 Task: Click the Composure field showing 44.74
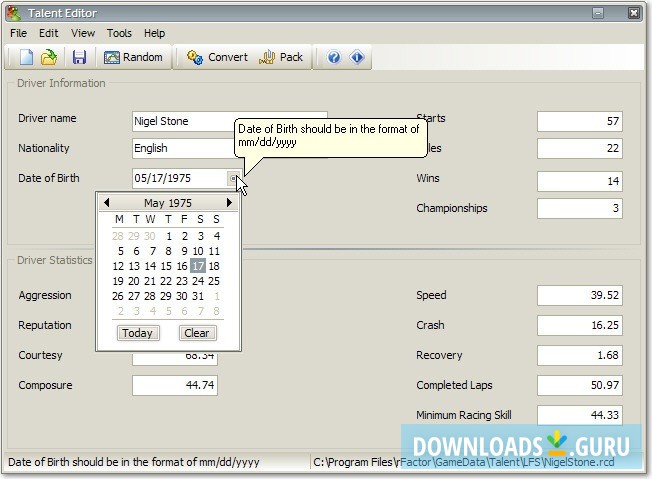pyautogui.click(x=175, y=385)
